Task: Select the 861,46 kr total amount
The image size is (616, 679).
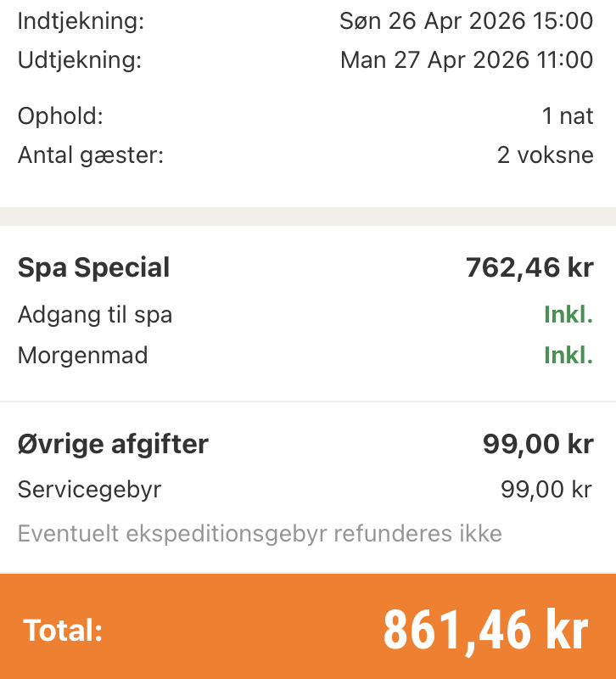Action: coord(485,629)
